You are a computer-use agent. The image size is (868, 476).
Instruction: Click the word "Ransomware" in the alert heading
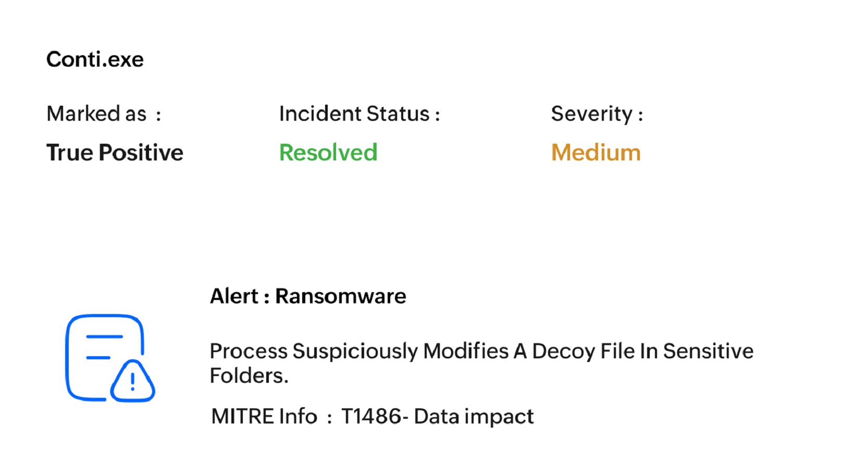(x=341, y=296)
